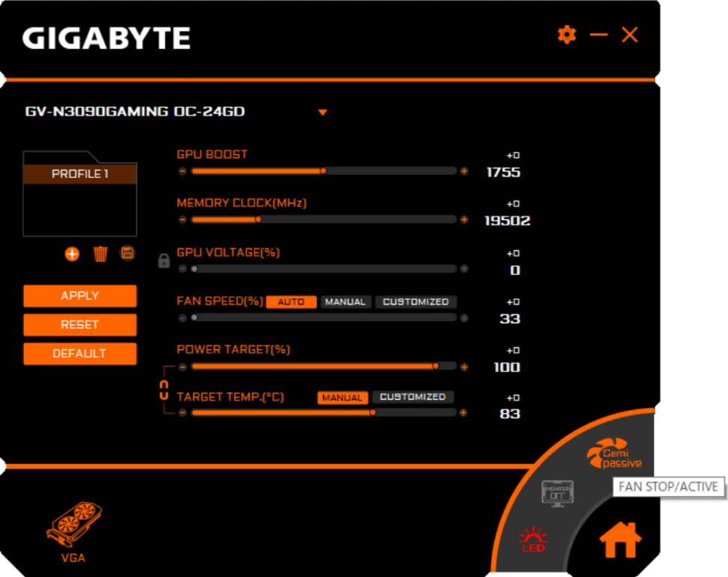Save profile with the floppy disk icon
Image resolution: width=728 pixels, height=577 pixels.
pyautogui.click(x=127, y=253)
